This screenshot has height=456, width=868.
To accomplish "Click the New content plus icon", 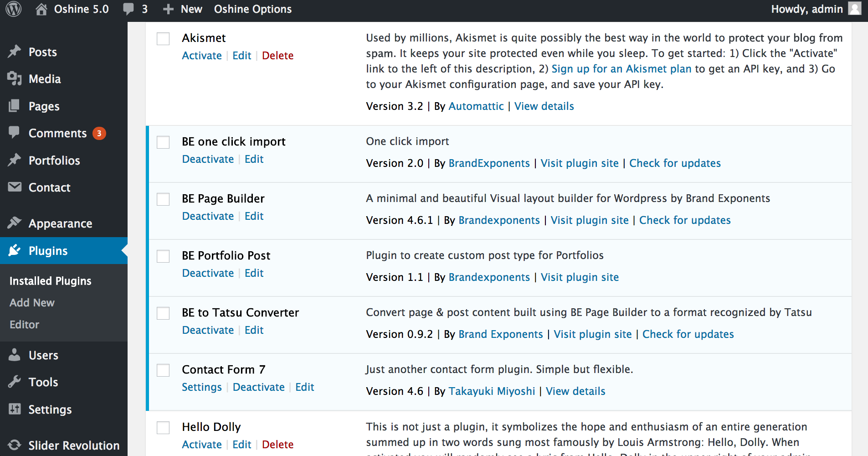I will tap(168, 9).
